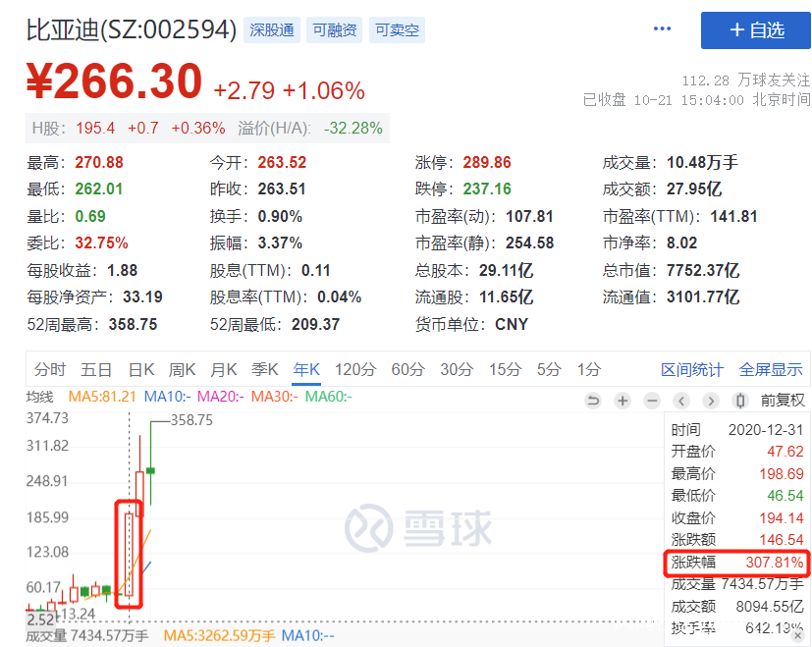Image resolution: width=812 pixels, height=647 pixels.
Task: Click the volume MA5:3262.59万手 label
Action: pos(219,635)
